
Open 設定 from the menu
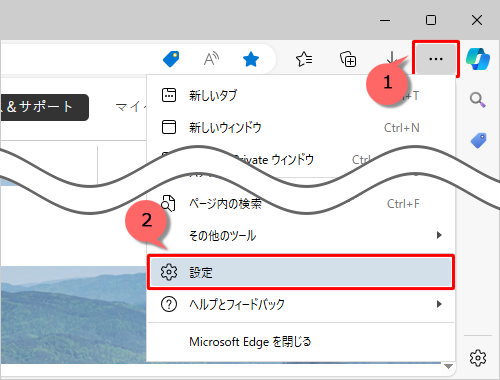301,272
